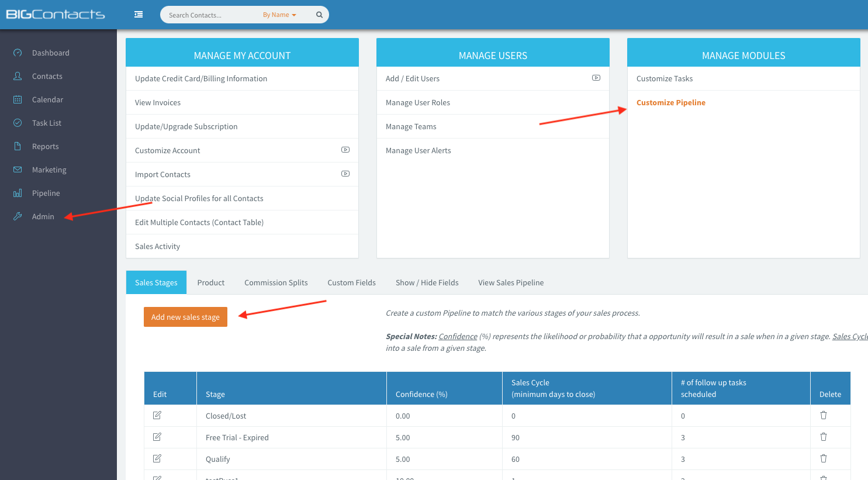This screenshot has height=480, width=868.
Task: Open Edit Multiple Contacts (Contact Table)
Action: point(199,222)
